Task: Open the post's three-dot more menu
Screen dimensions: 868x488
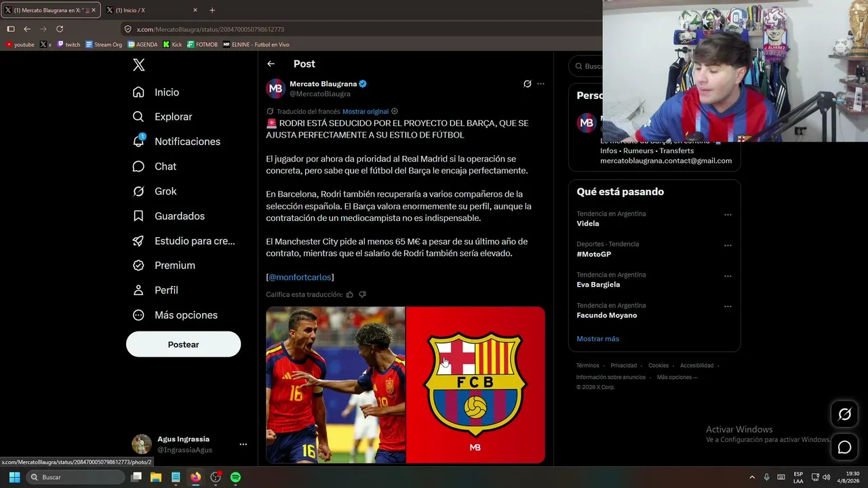Action: [x=540, y=84]
